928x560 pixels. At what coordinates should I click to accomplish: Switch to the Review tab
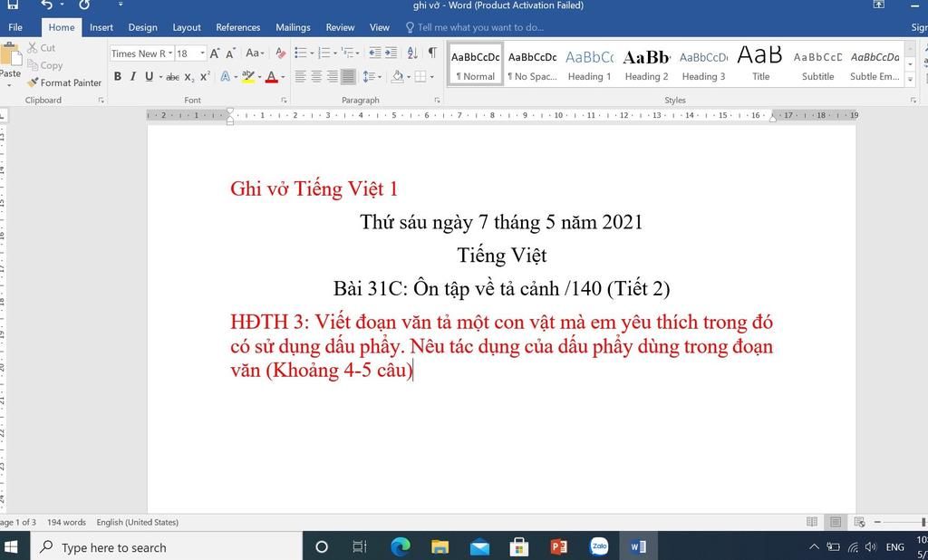pos(340,27)
